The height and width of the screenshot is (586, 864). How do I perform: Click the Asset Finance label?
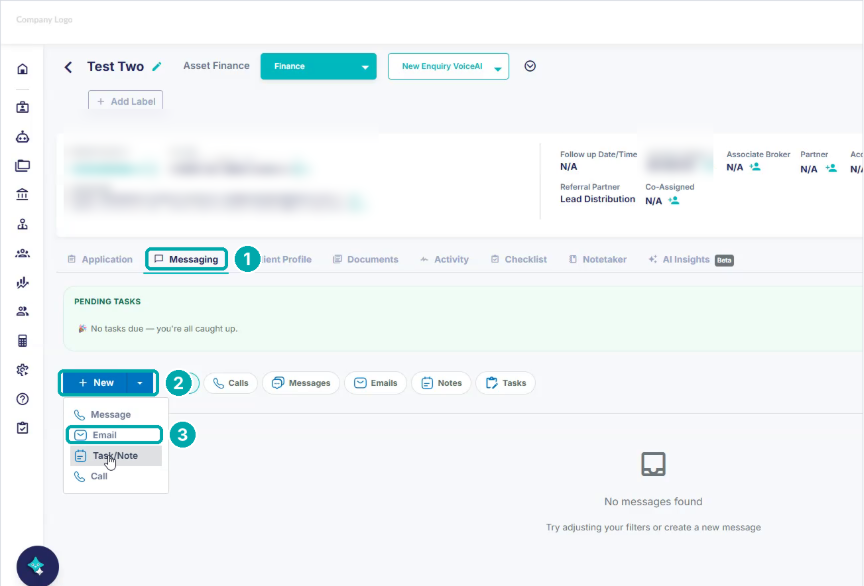tap(216, 66)
